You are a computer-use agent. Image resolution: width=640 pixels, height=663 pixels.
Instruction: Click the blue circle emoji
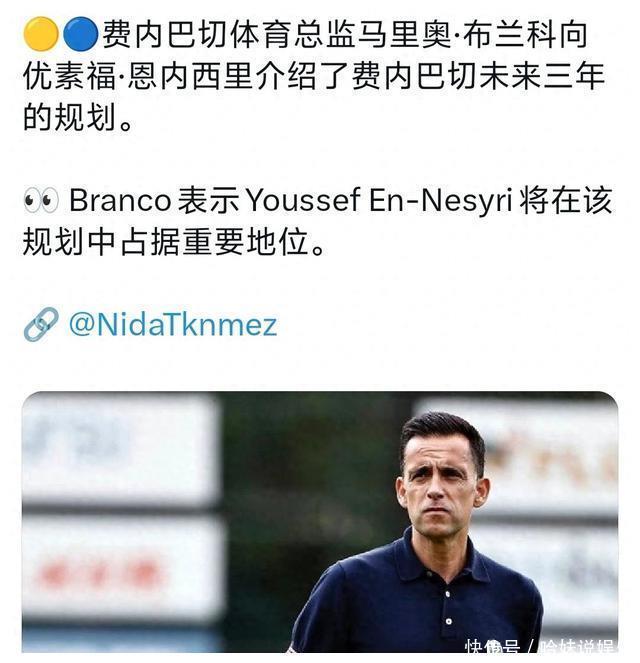tap(80, 34)
